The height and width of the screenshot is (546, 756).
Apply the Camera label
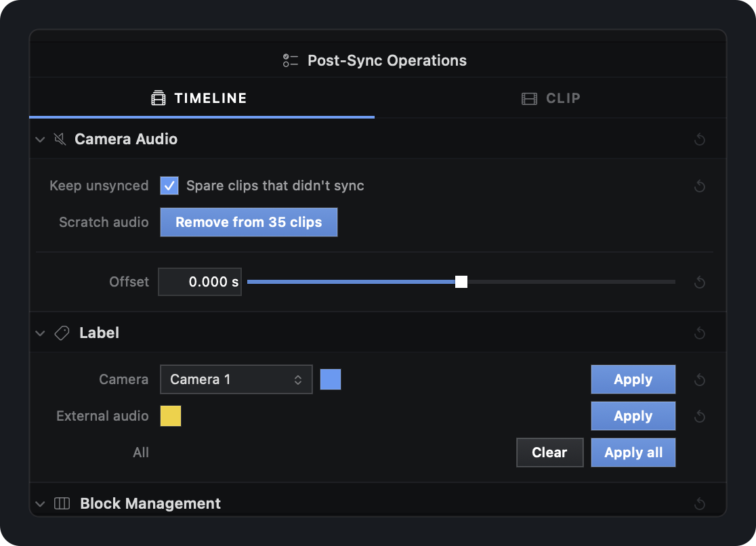[x=633, y=379]
